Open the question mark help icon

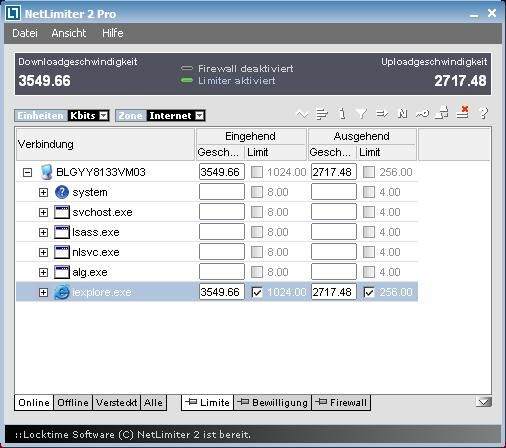(483, 113)
